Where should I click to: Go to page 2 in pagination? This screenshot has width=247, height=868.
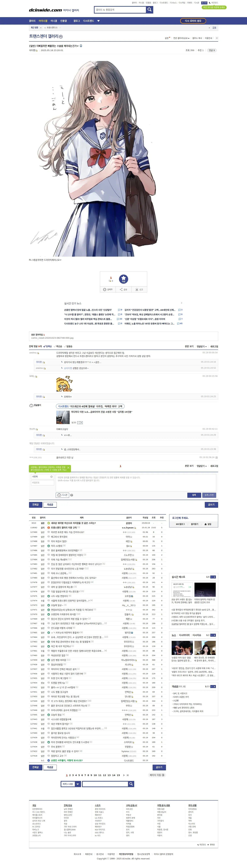(70, 775)
